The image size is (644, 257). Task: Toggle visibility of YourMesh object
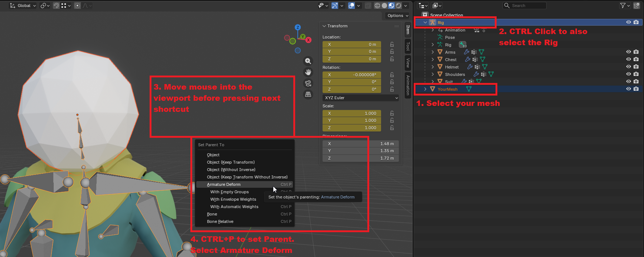click(x=628, y=89)
